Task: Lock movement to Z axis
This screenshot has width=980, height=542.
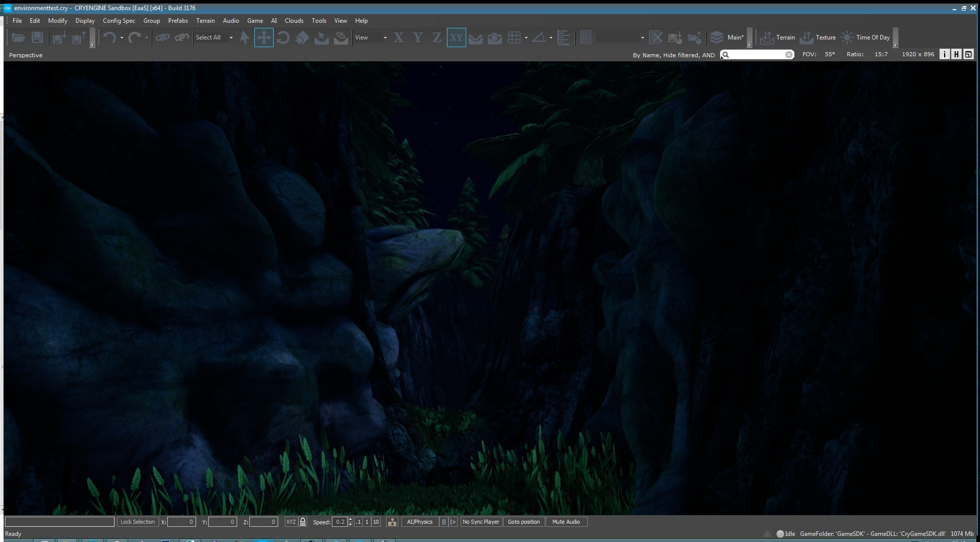Action: tap(437, 37)
